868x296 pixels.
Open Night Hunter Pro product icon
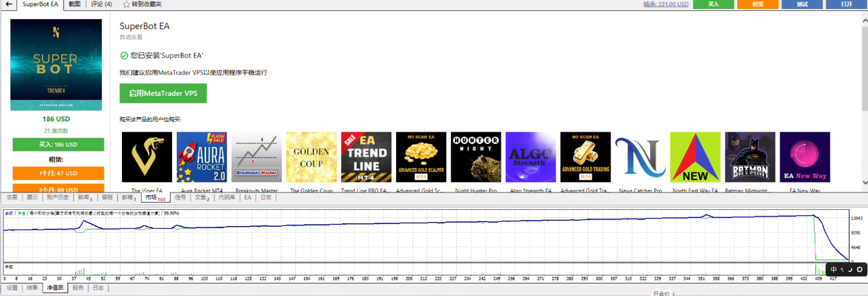[476, 157]
